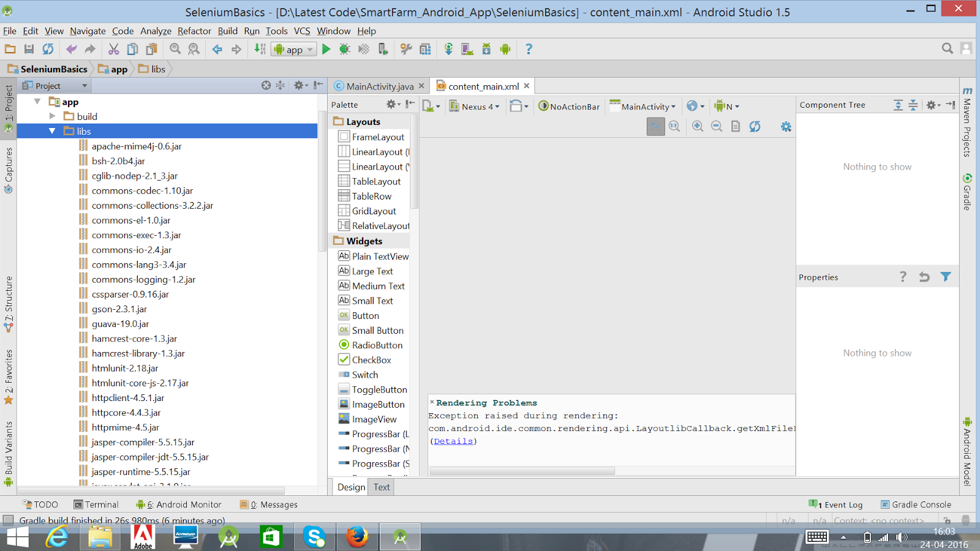Select RadioButton widget in the palette
This screenshot has width=980, height=551.
tap(371, 345)
